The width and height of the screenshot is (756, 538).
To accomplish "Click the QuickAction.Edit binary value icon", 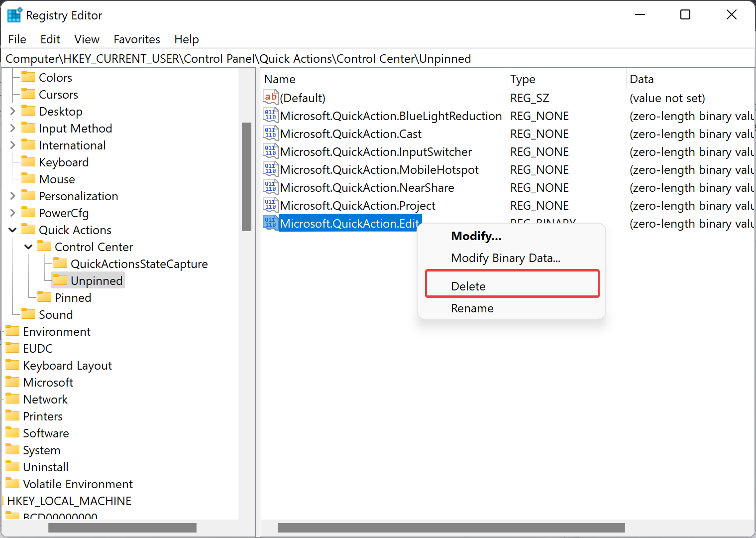I will click(x=271, y=223).
